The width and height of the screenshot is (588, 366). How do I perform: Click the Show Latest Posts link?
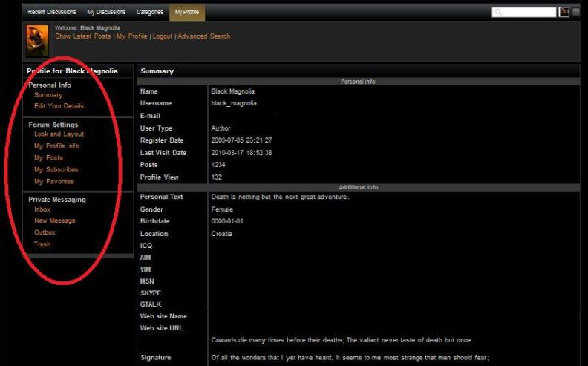click(x=83, y=36)
